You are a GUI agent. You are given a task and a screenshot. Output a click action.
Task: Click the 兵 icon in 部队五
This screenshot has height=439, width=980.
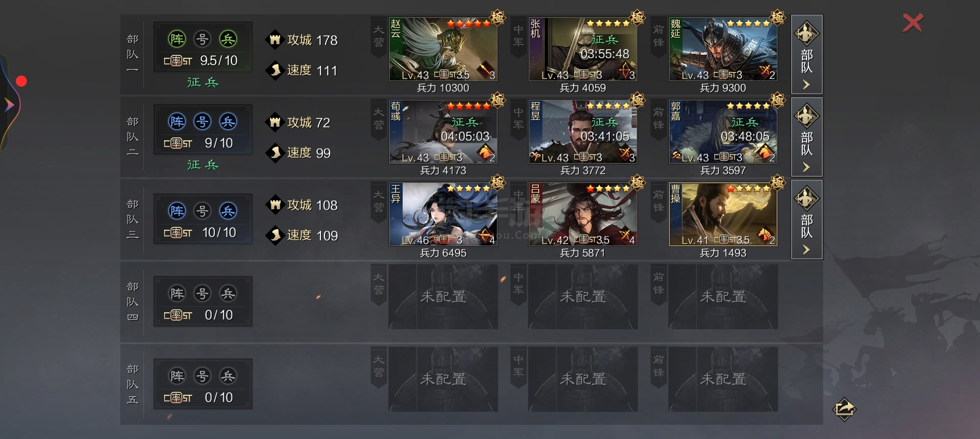point(228,376)
